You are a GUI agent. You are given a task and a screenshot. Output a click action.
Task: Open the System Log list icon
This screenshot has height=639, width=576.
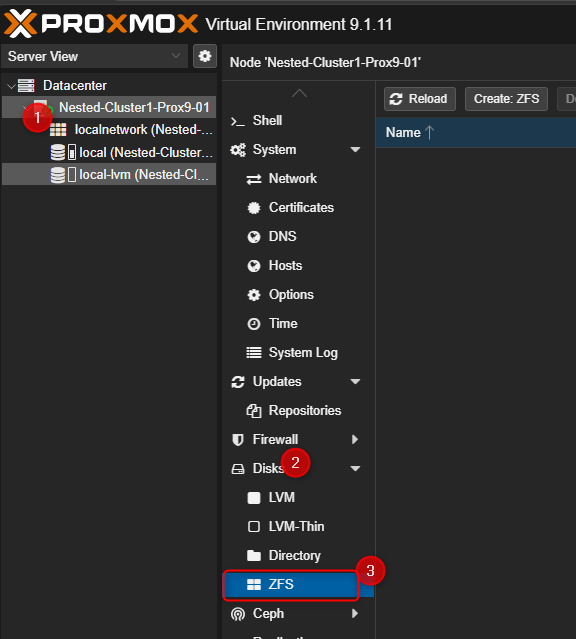point(254,353)
